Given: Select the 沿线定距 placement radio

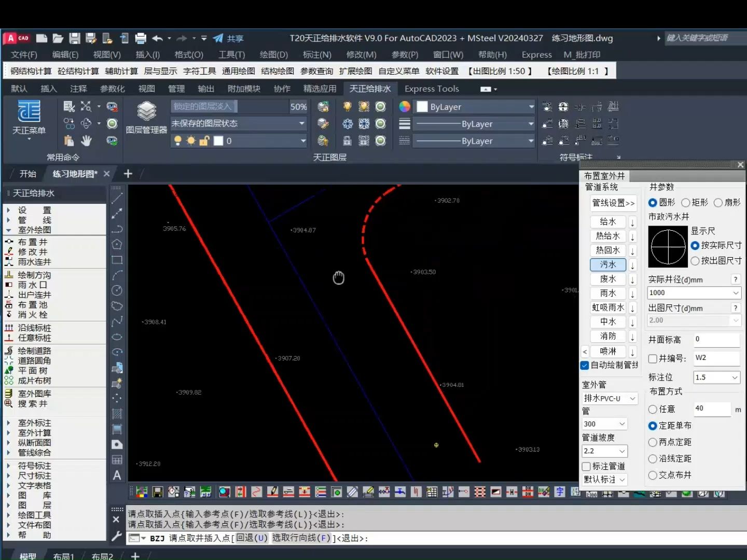Looking at the screenshot, I should (653, 459).
